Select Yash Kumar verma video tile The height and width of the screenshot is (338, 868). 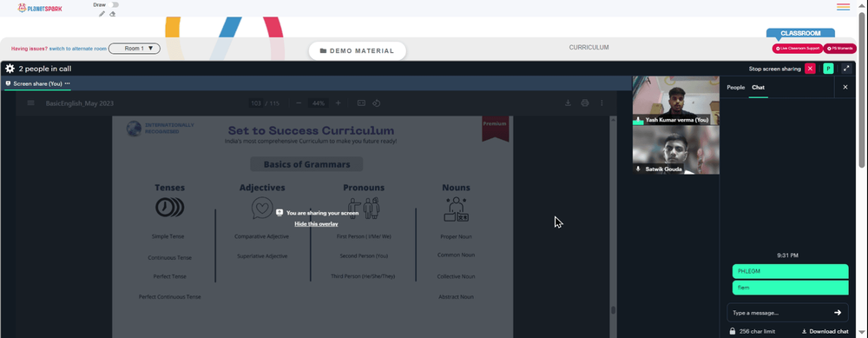pos(676,100)
